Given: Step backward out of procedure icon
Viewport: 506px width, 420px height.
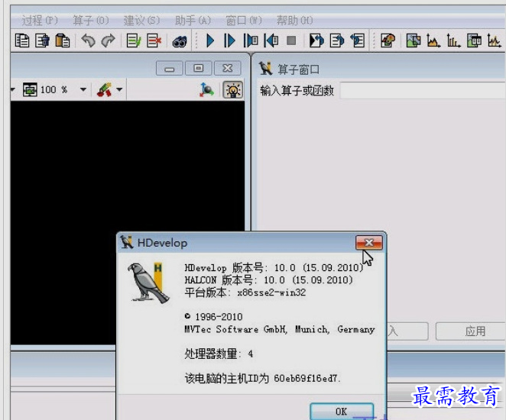Looking at the screenshot, I should coord(271,41).
